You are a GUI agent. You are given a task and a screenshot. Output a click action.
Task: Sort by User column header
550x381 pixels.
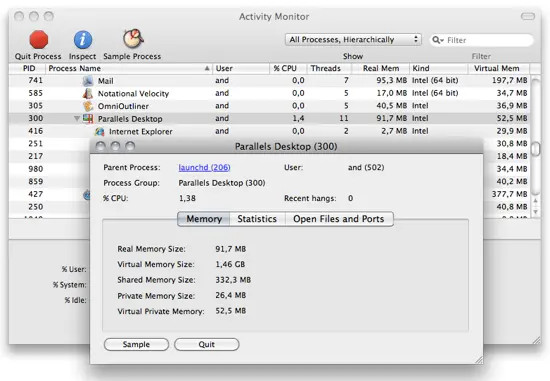(x=241, y=68)
